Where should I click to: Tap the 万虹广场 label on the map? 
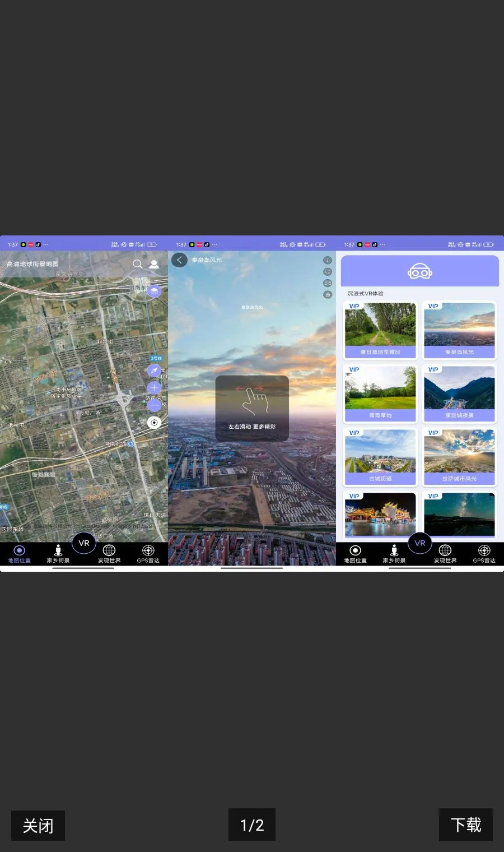point(88,413)
